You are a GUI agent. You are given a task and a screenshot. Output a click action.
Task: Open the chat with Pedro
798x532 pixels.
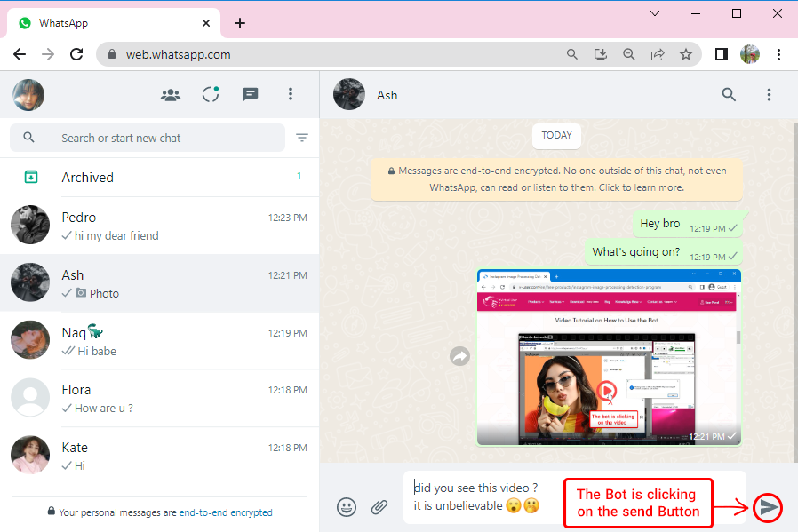pyautogui.click(x=160, y=226)
